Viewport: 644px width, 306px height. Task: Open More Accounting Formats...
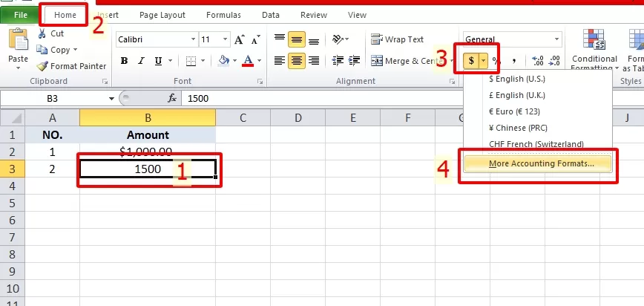pyautogui.click(x=538, y=163)
